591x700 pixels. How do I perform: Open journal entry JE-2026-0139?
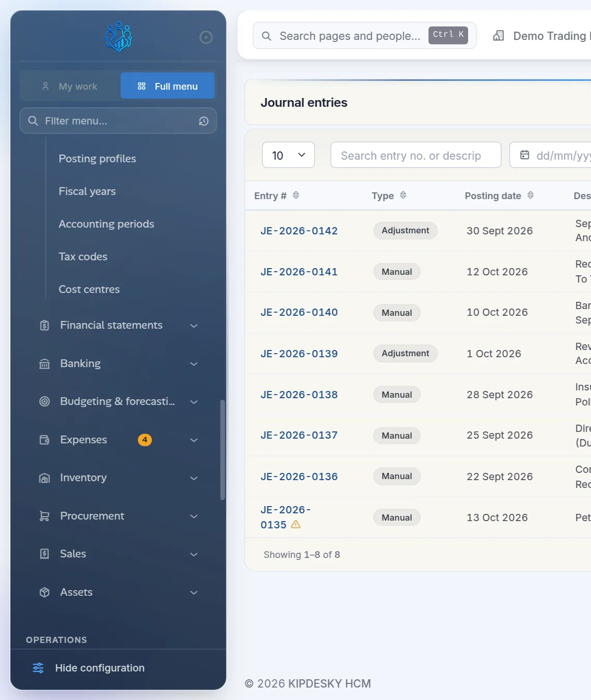point(299,354)
